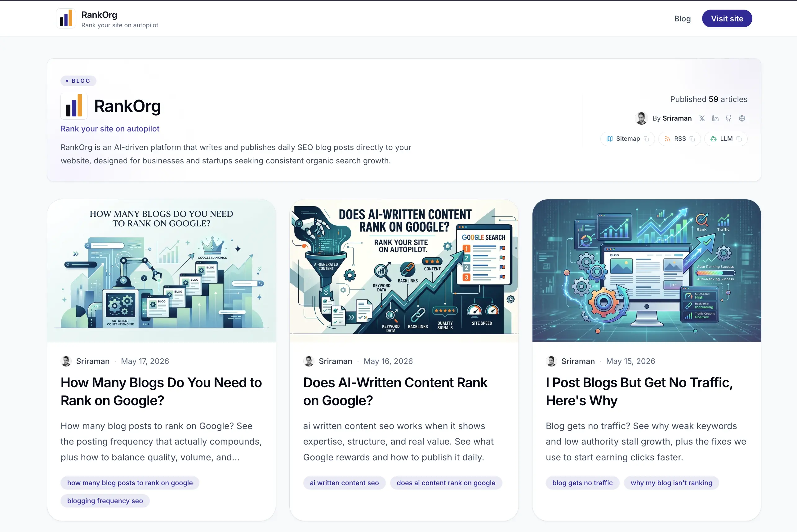Click the header subtitle 'Rank your site on autopilot'
Image resolution: width=797 pixels, height=532 pixels.
coord(120,25)
